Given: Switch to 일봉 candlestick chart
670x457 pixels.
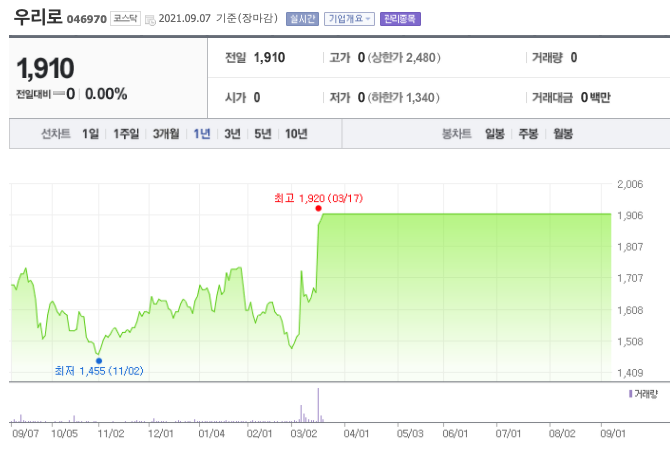Looking at the screenshot, I should pos(495,134).
